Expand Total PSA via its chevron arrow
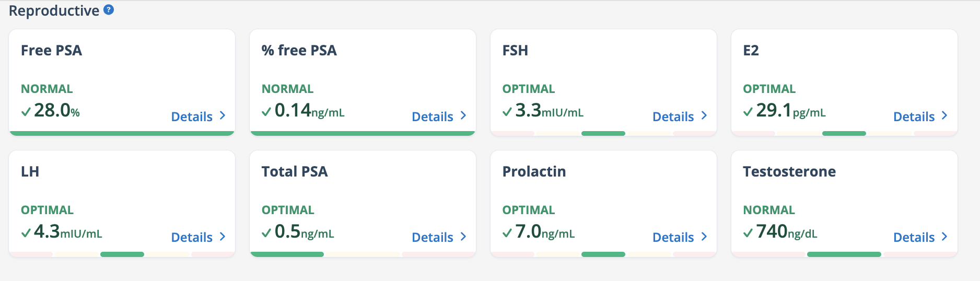 (x=463, y=237)
